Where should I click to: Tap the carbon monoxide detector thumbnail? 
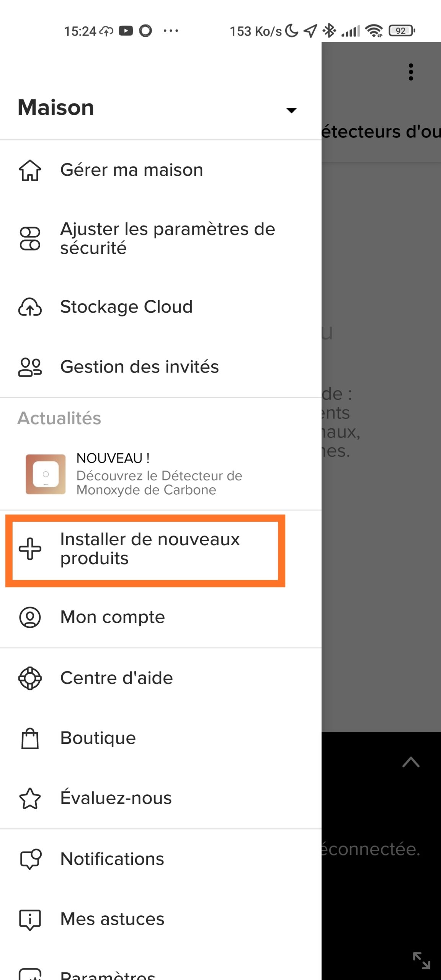click(46, 474)
